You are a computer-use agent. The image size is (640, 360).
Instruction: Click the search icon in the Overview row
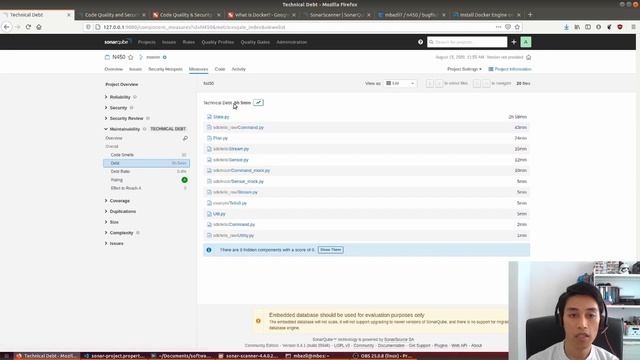pos(185,138)
